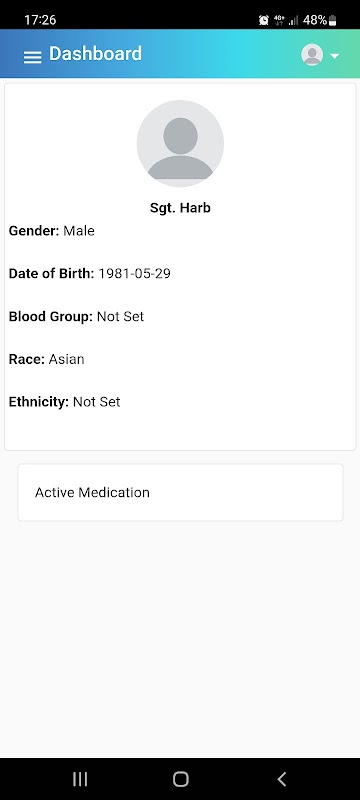Viewport: 360px width, 800px height.
Task: Tap the user account avatar icon
Action: [x=312, y=55]
